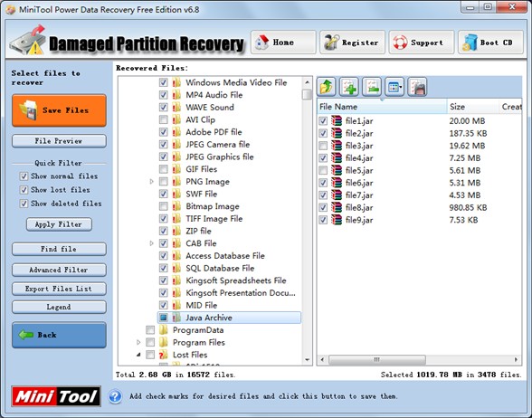The image size is (532, 418).
Task: Open the Find file dialog
Action: point(59,249)
